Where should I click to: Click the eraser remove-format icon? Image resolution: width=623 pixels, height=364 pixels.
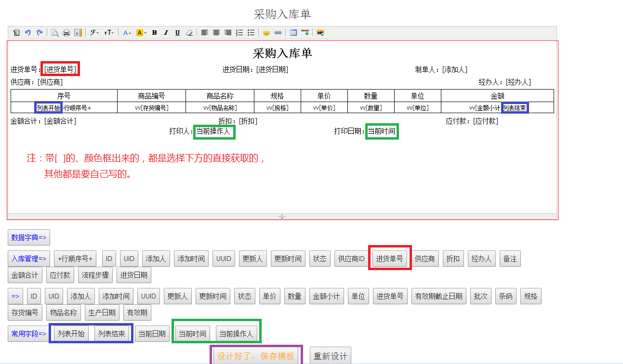(x=189, y=33)
